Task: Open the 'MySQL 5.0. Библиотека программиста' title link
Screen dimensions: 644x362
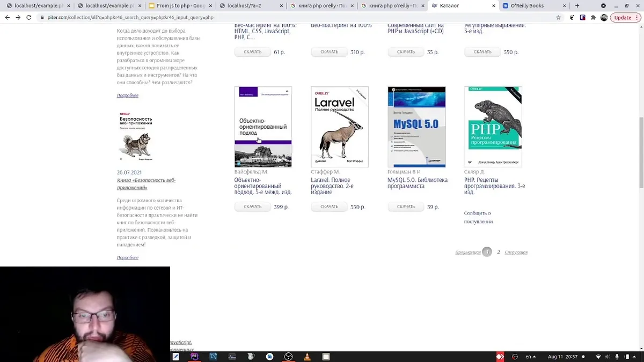Action: click(418, 183)
